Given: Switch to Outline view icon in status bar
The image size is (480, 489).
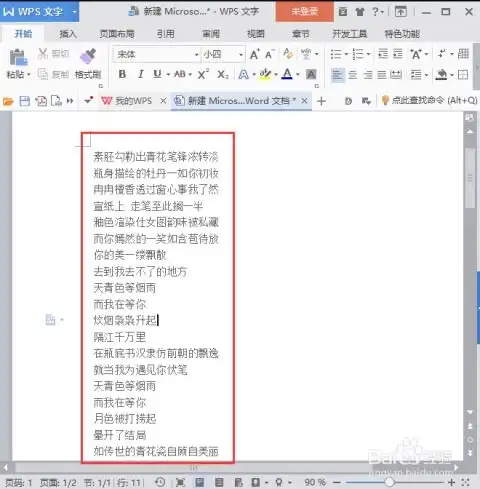Looking at the screenshot, I should pos(219,482).
